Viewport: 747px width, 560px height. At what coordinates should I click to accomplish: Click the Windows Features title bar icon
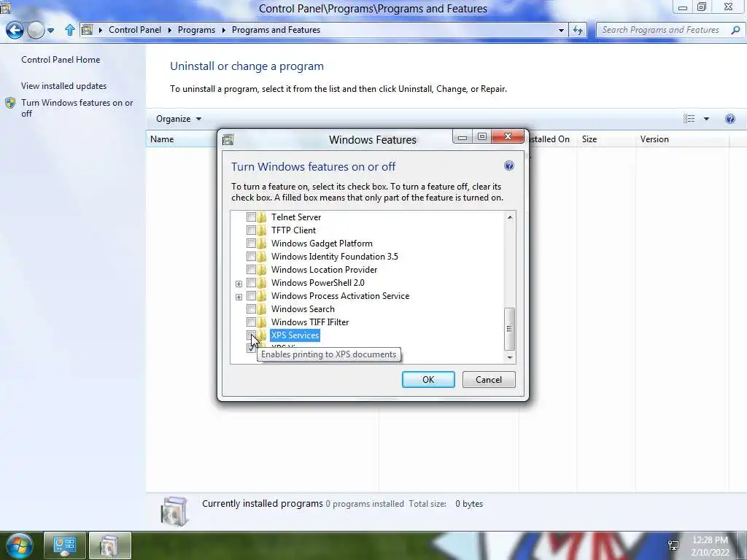tap(228, 139)
